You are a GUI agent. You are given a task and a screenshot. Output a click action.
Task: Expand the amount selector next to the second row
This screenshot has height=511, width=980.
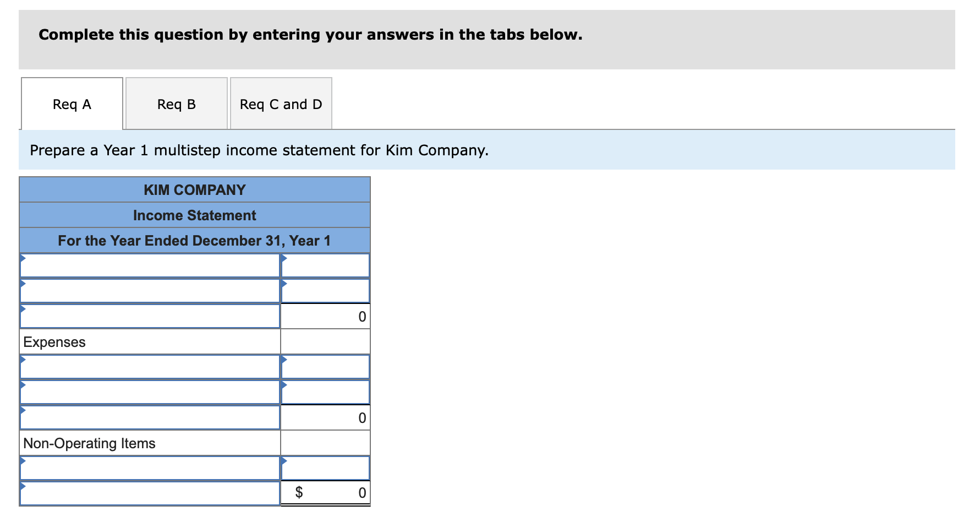pos(325,290)
